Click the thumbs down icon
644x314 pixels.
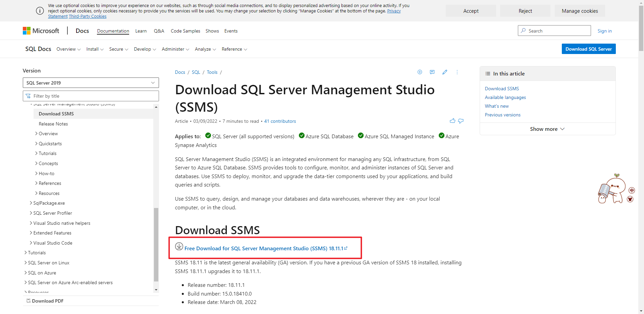[461, 121]
